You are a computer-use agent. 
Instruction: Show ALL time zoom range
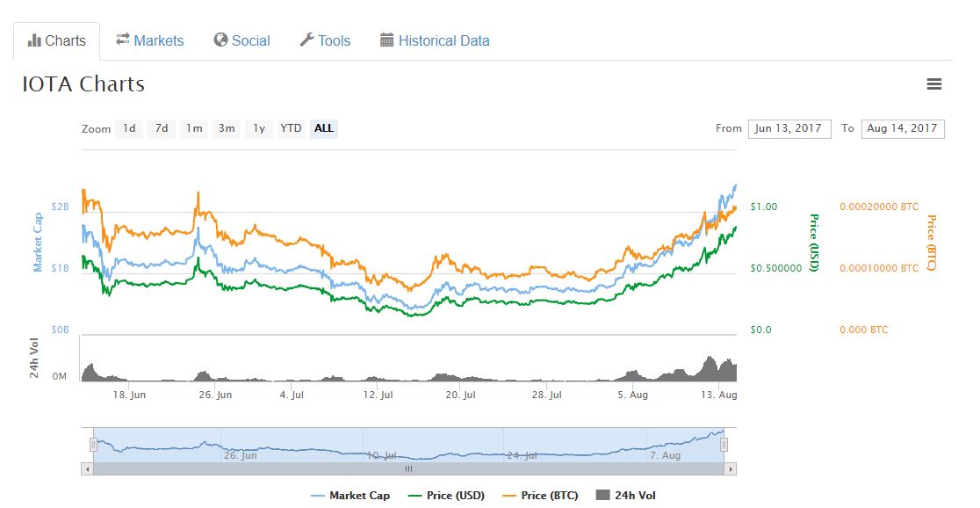(x=324, y=128)
